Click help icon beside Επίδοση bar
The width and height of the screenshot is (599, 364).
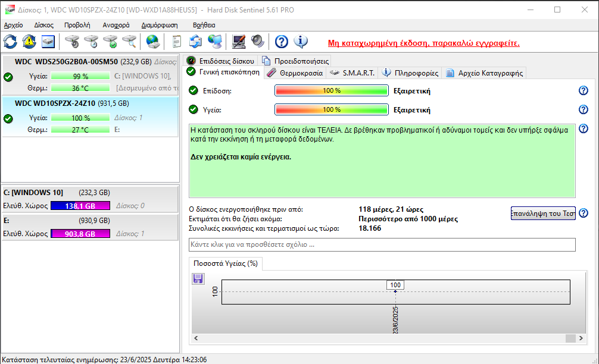tap(584, 90)
